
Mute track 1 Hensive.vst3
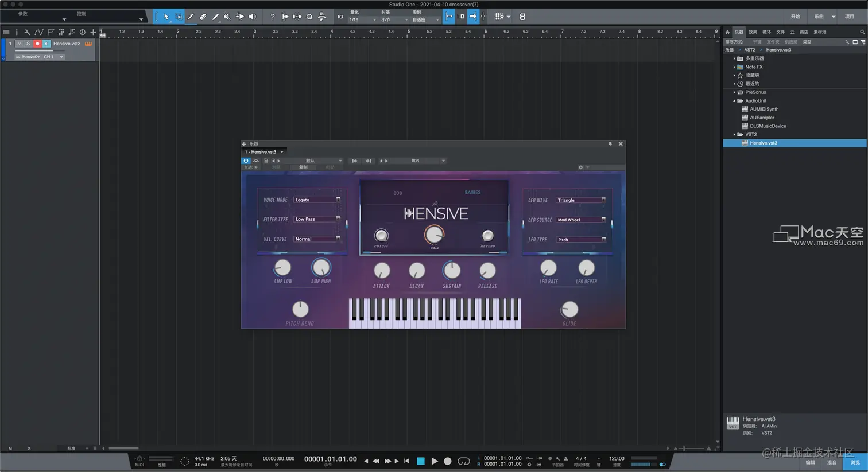coord(20,44)
